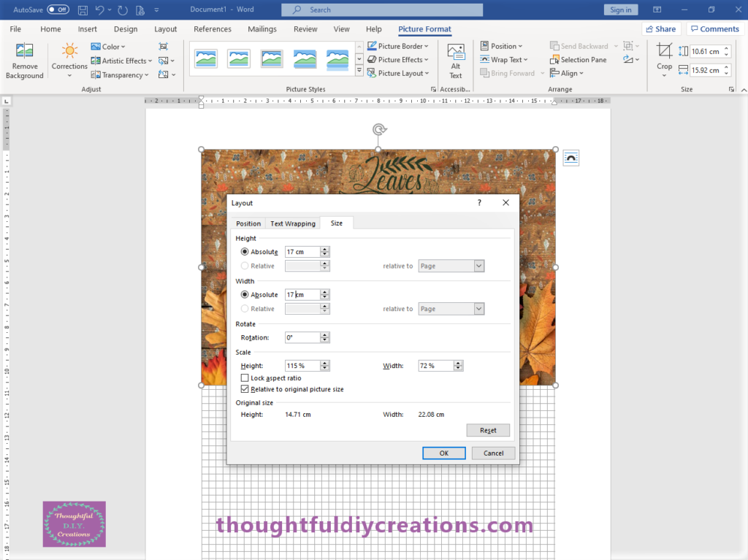Expand the Picture Border dropdown
Viewport: 748px width, 560px height.
tap(398, 46)
